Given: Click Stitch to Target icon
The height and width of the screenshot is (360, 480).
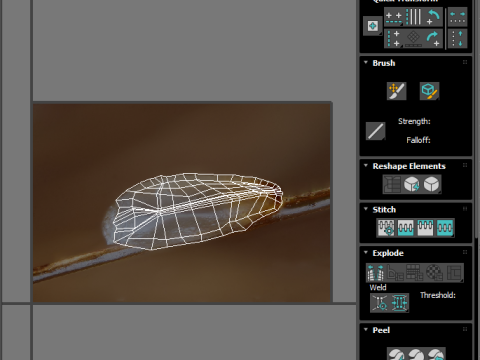Looking at the screenshot, I should coord(386,228).
